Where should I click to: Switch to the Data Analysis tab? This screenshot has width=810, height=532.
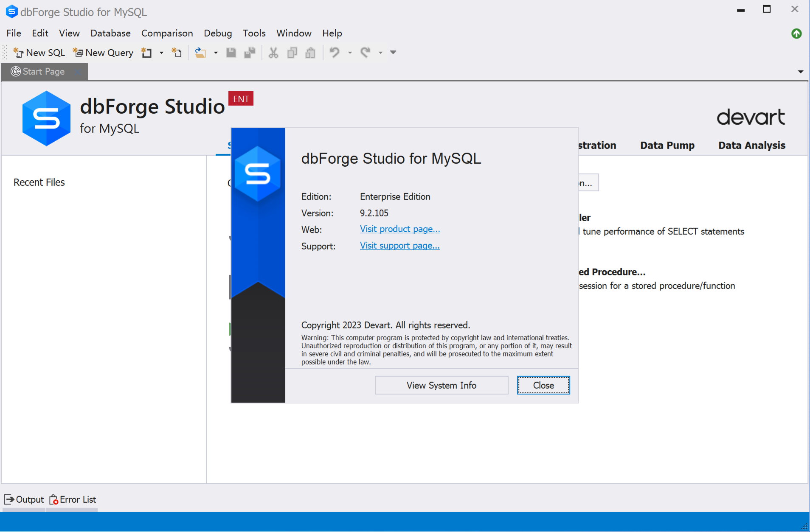[751, 145]
